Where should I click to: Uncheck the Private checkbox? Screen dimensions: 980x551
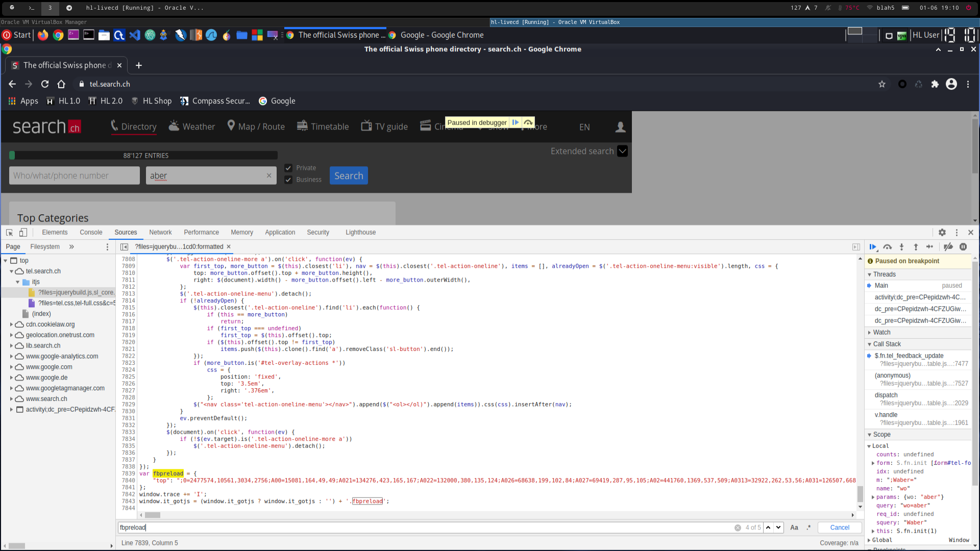click(x=288, y=168)
